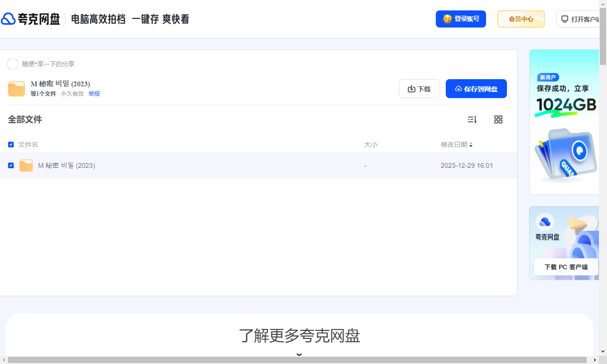
Task: Click the 永久有效 validity label
Action: 72,94
